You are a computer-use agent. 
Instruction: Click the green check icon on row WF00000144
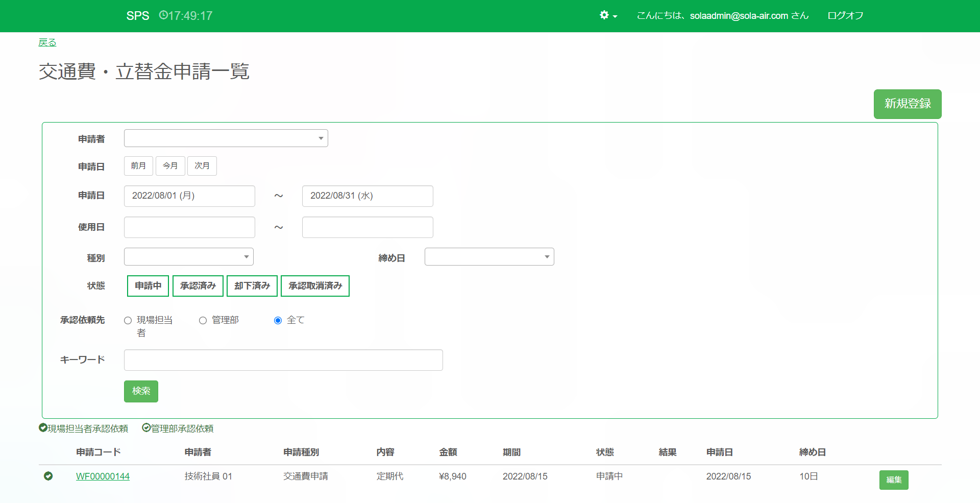48,476
